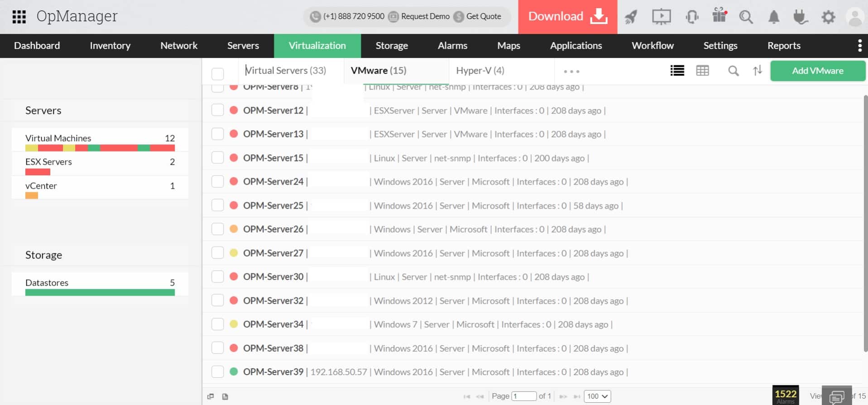Open the gear settings icon
This screenshot has width=868, height=405.
(x=828, y=17)
